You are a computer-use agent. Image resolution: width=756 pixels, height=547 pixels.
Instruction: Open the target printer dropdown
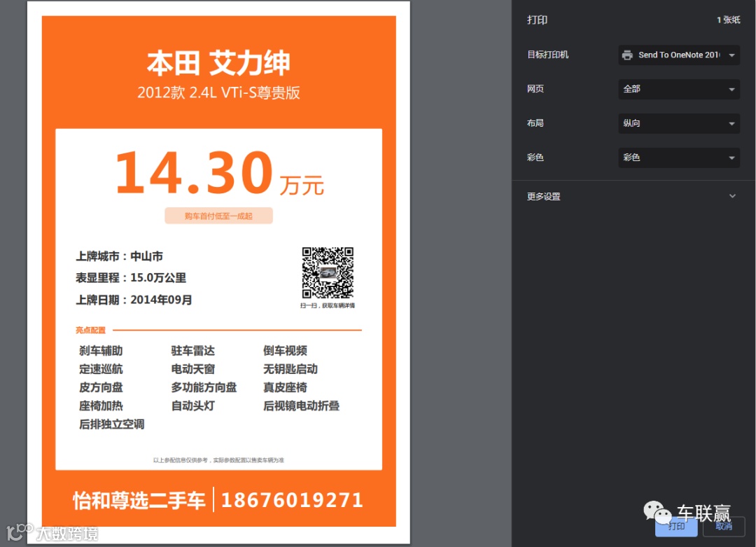[x=679, y=55]
